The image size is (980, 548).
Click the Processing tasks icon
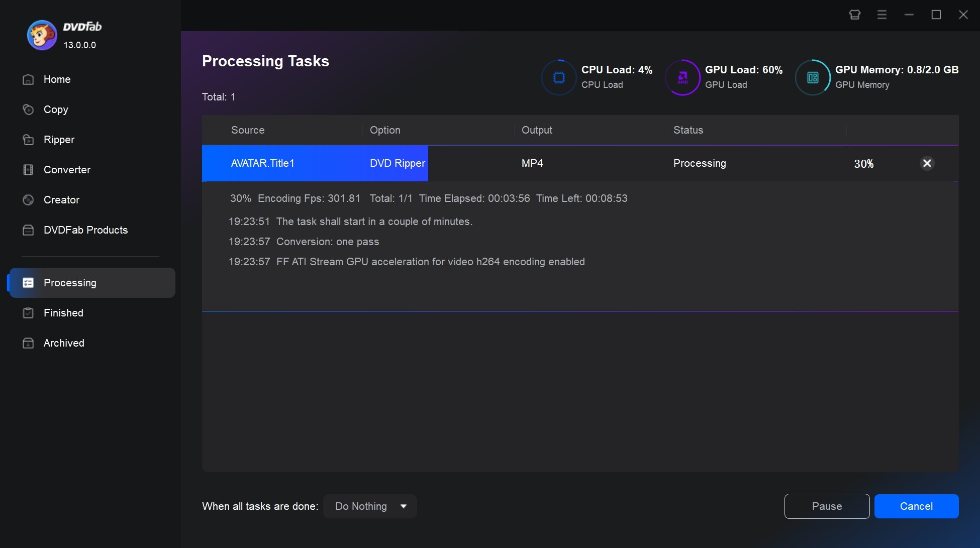[27, 282]
